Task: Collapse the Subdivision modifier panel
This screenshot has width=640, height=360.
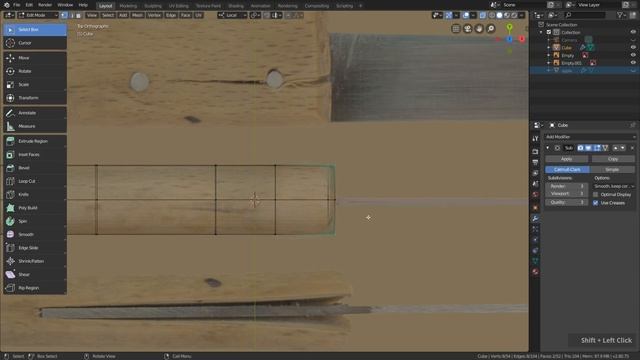Action: click(x=548, y=148)
